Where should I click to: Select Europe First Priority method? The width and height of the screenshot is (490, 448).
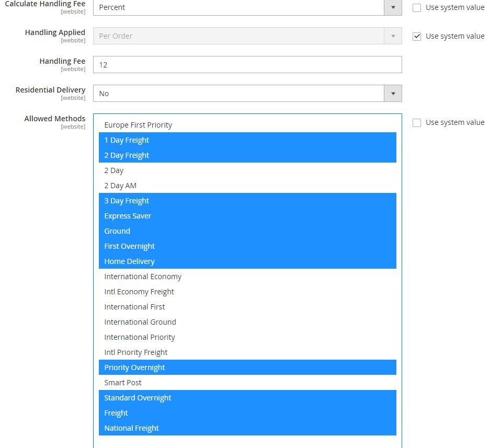(x=138, y=125)
